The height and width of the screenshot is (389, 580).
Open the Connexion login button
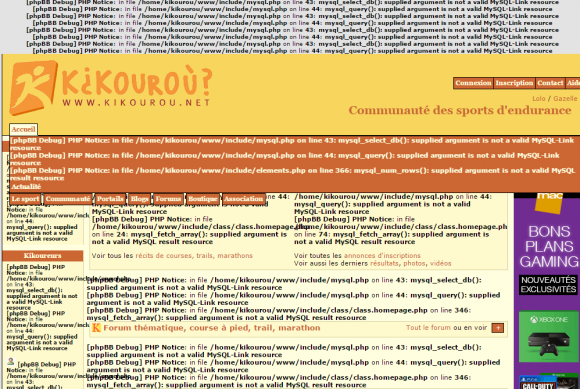tap(473, 83)
